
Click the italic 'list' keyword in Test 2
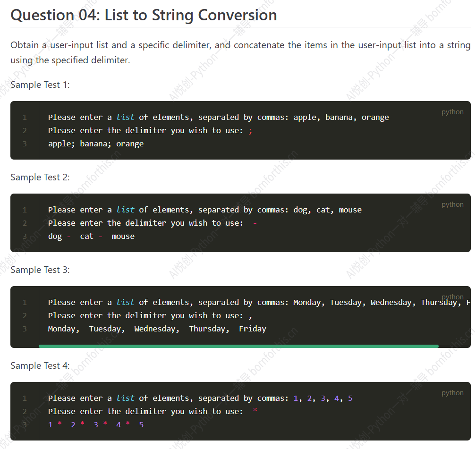click(126, 210)
